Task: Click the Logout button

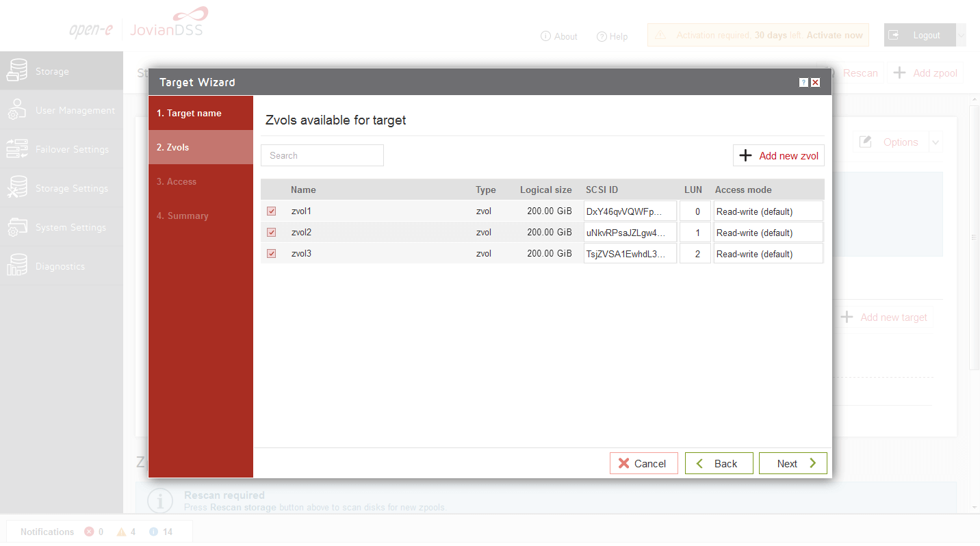Action: pyautogui.click(x=920, y=35)
